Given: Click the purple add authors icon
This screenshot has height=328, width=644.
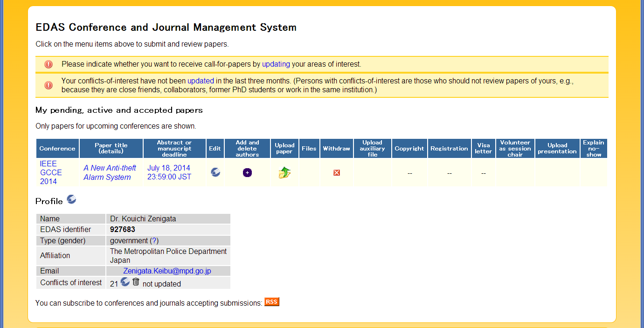Looking at the screenshot, I should [247, 173].
